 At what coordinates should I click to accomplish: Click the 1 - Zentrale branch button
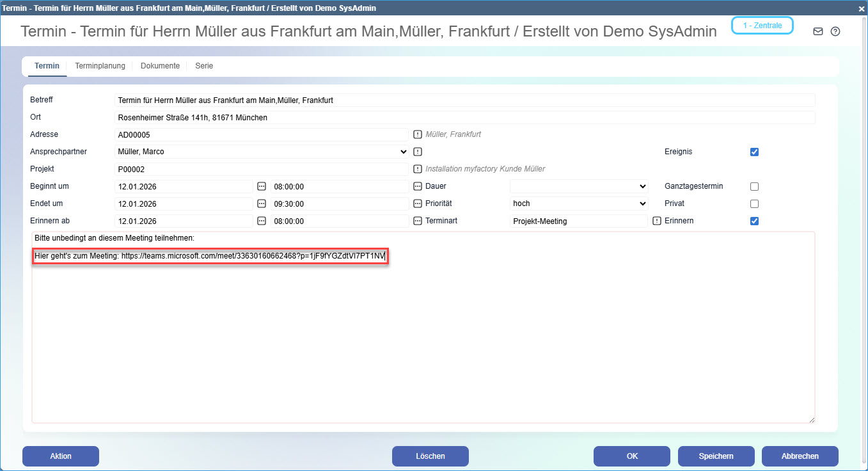coord(762,25)
